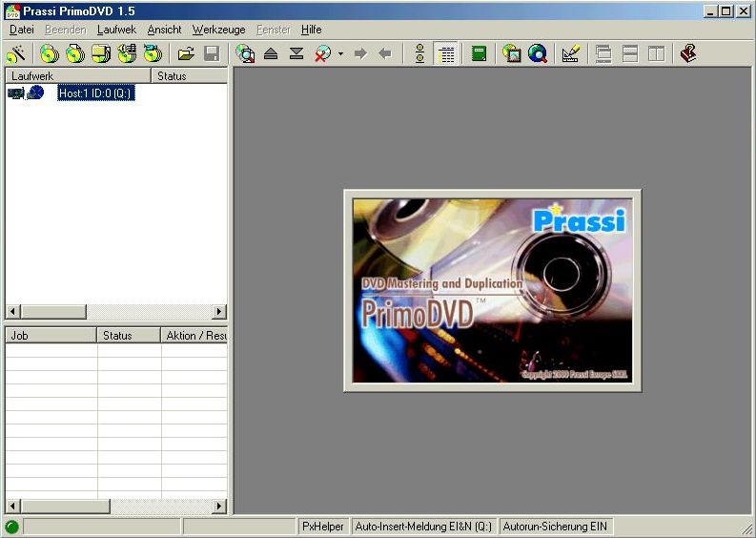
Task: Click the disc with magnifier icon
Action: (245, 53)
